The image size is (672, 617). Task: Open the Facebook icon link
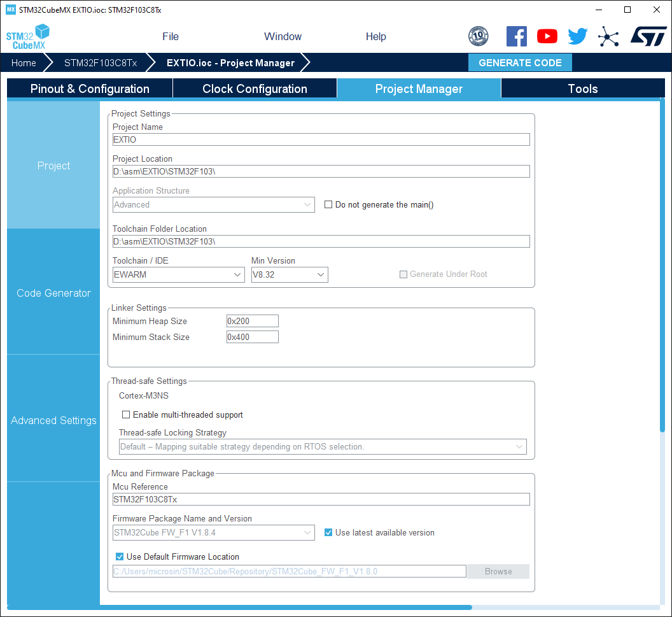[517, 36]
